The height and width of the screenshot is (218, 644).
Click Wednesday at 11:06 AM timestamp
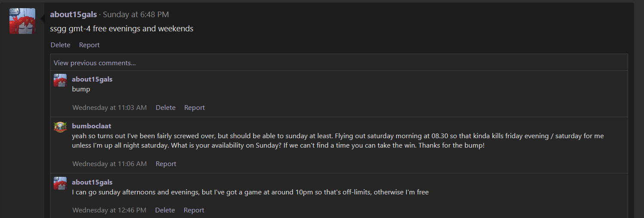click(x=110, y=164)
